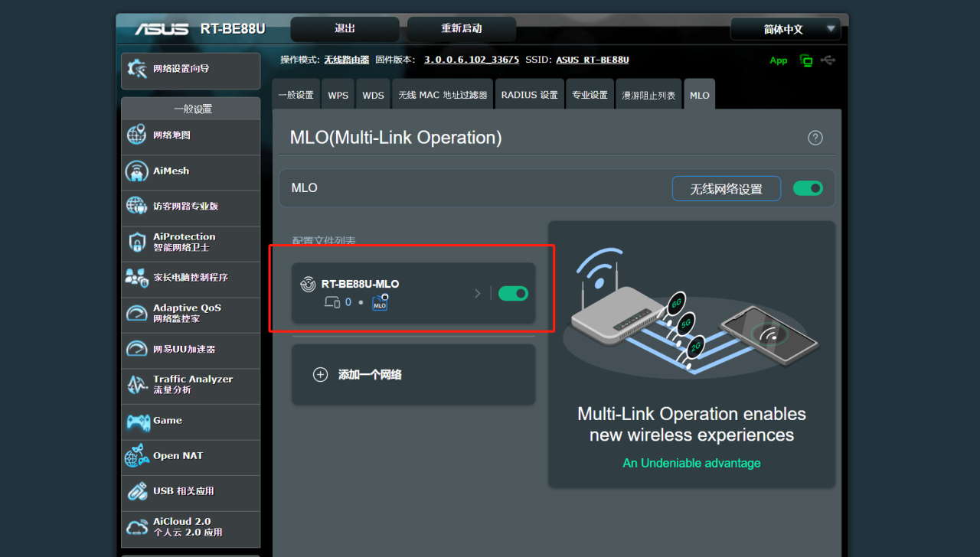Open the 网易UU加速器 icon
This screenshot has height=557, width=980.
(136, 349)
